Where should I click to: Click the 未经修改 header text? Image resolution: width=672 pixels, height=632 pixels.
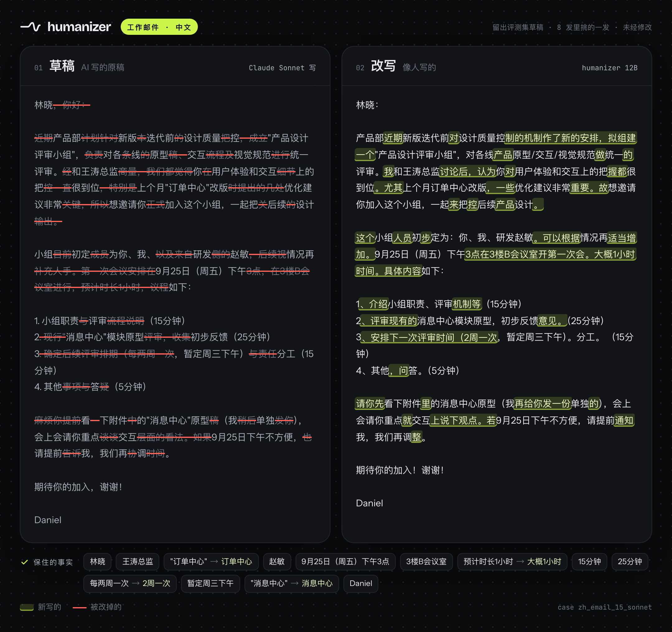(637, 27)
